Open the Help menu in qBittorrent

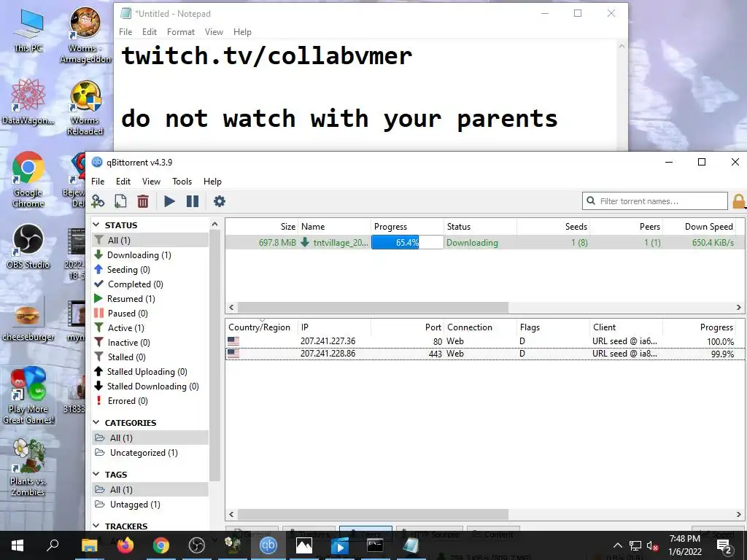coord(212,182)
